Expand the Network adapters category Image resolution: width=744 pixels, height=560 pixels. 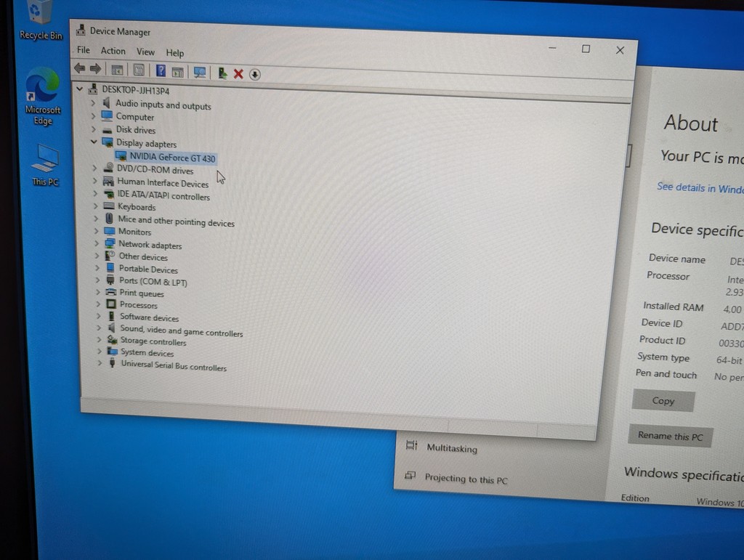pyautogui.click(x=97, y=243)
